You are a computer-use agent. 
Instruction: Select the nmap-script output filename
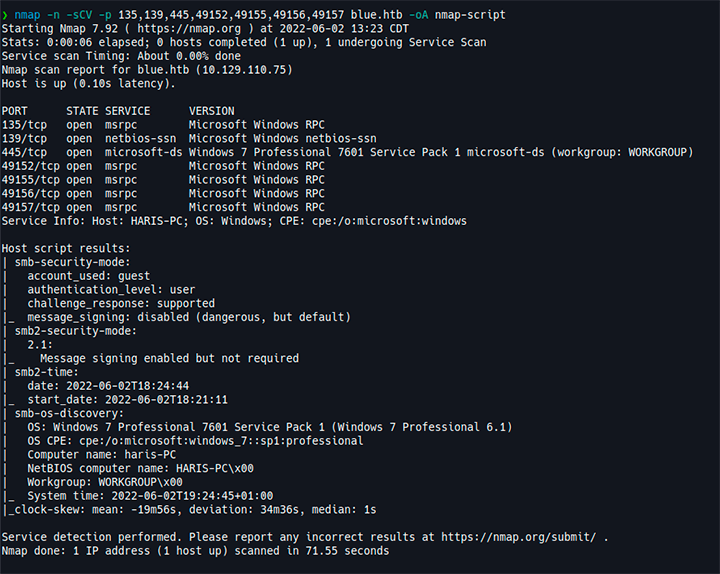[470, 15]
